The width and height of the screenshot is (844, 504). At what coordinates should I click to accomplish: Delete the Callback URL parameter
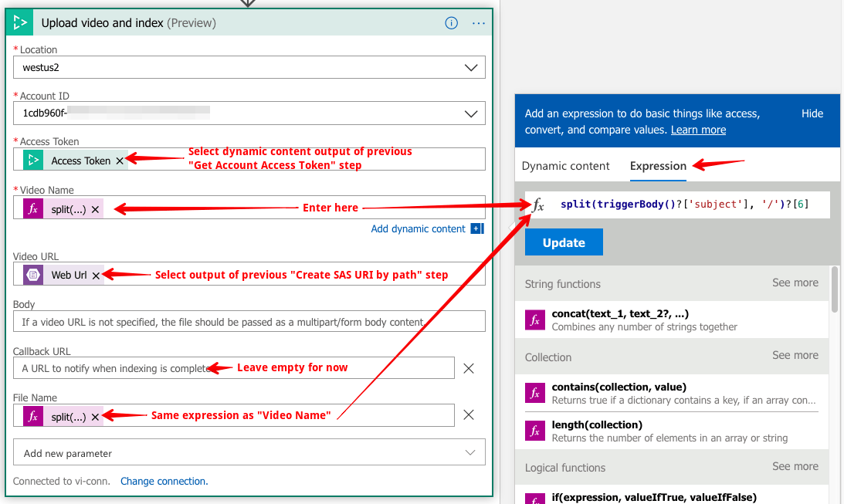coord(469,368)
